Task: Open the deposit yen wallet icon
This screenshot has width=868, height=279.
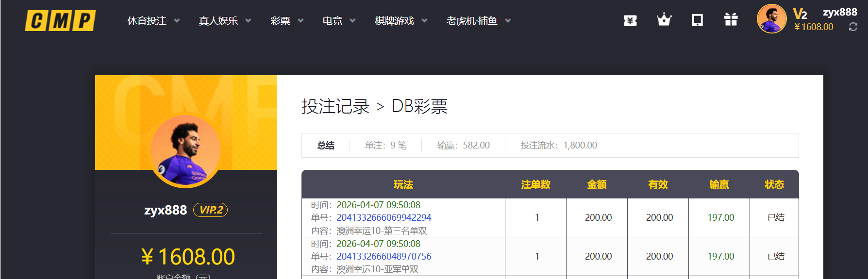Action: coord(630,20)
